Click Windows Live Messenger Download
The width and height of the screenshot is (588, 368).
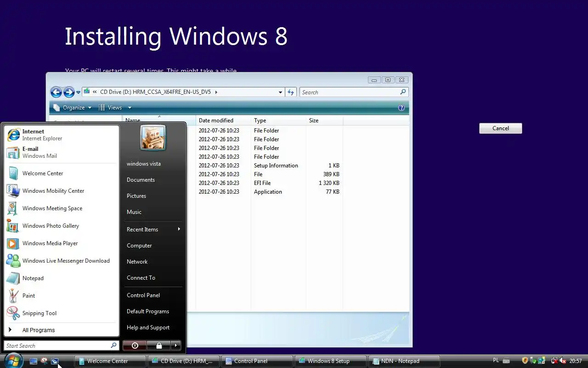coord(62,261)
